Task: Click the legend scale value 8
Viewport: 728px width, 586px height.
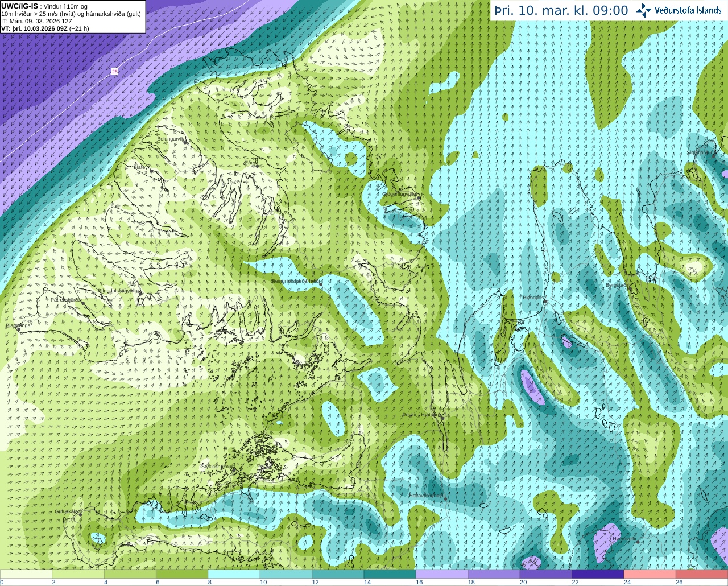Action: point(210,582)
